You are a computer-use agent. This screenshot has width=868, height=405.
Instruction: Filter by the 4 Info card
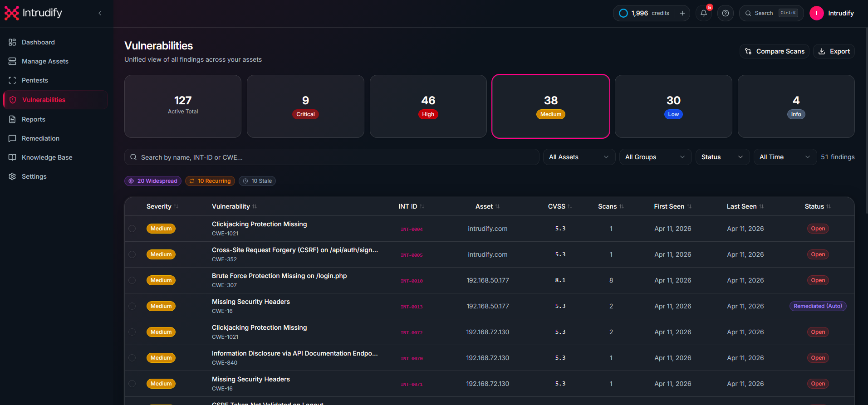click(796, 106)
